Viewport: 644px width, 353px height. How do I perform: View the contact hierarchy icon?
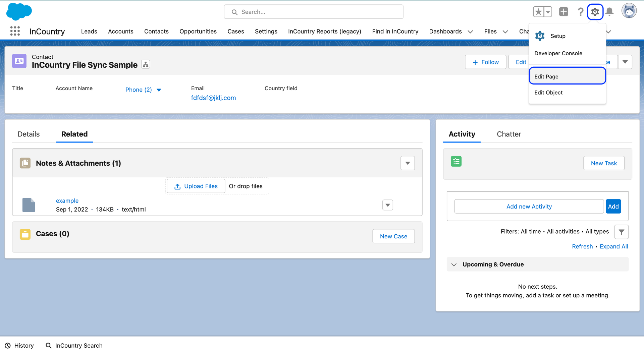146,64
